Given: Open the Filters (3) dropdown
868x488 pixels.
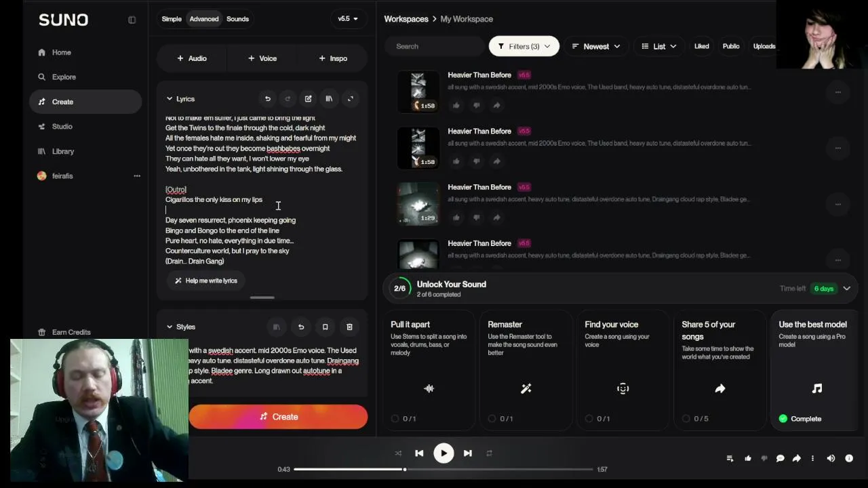Looking at the screenshot, I should tap(524, 46).
